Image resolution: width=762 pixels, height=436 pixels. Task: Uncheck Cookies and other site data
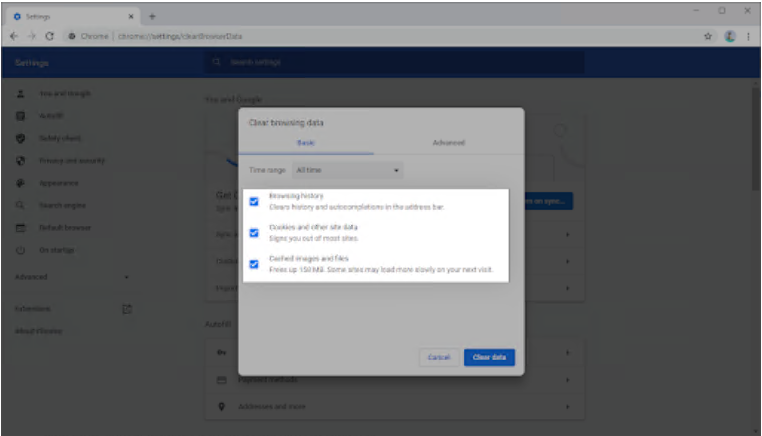click(254, 232)
